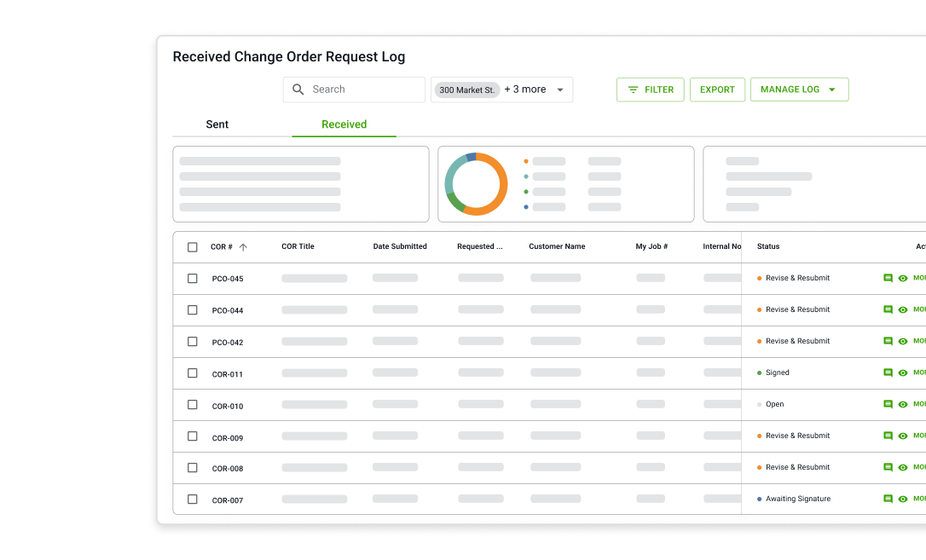
Task: Switch to the Sent tab
Action: [217, 124]
